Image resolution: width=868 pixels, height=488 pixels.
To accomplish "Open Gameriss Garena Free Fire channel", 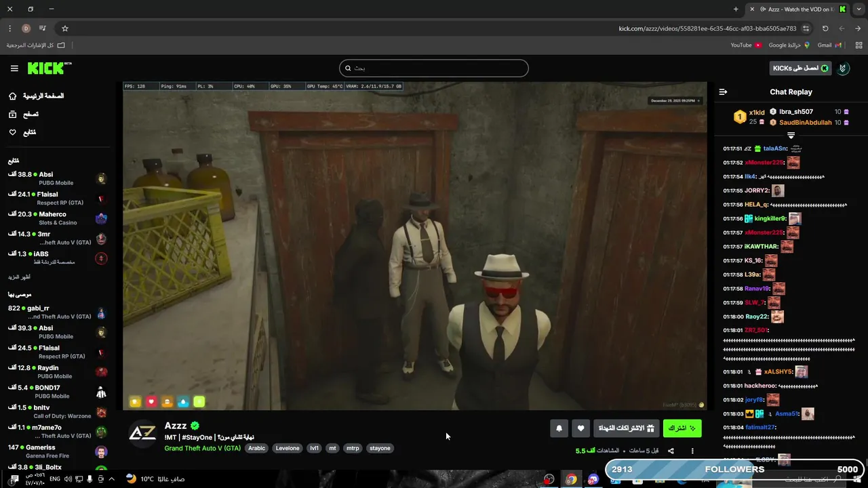I will pyautogui.click(x=58, y=451).
